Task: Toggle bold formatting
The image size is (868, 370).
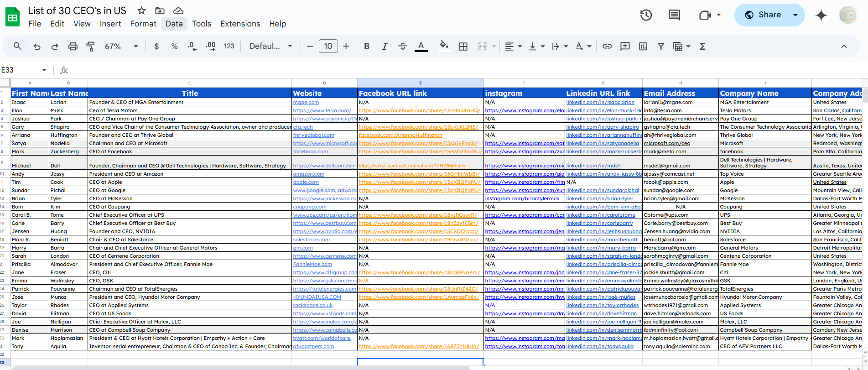Action: [366, 47]
